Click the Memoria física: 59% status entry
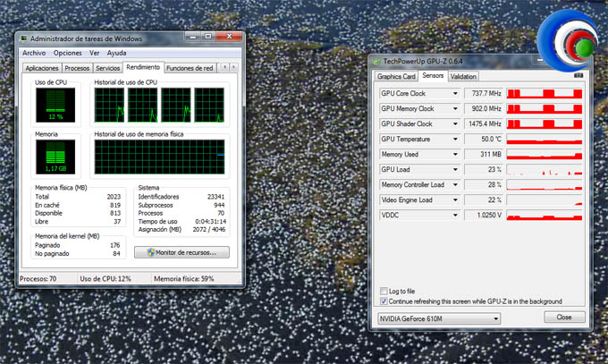The height and width of the screenshot is (364, 608). (x=184, y=279)
